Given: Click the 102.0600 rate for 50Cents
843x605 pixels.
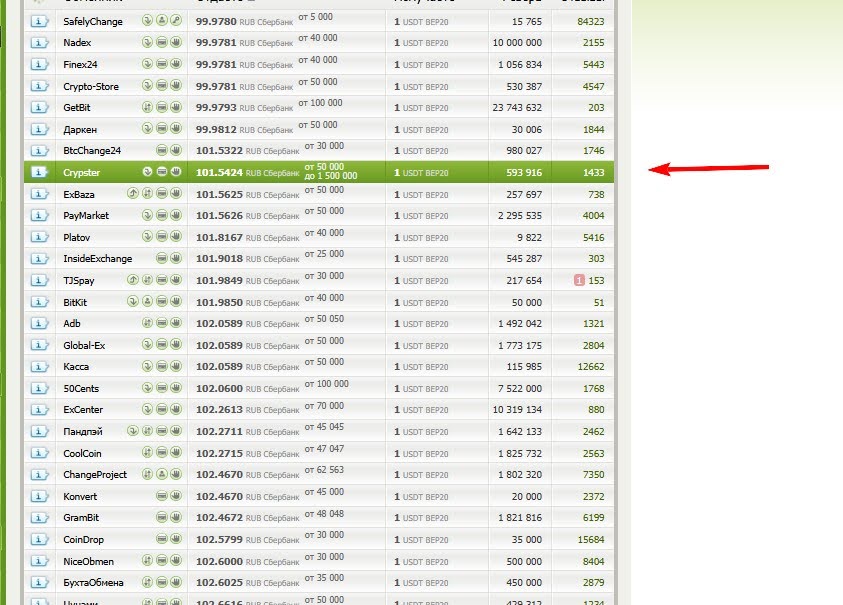Looking at the screenshot, I should [219, 388].
